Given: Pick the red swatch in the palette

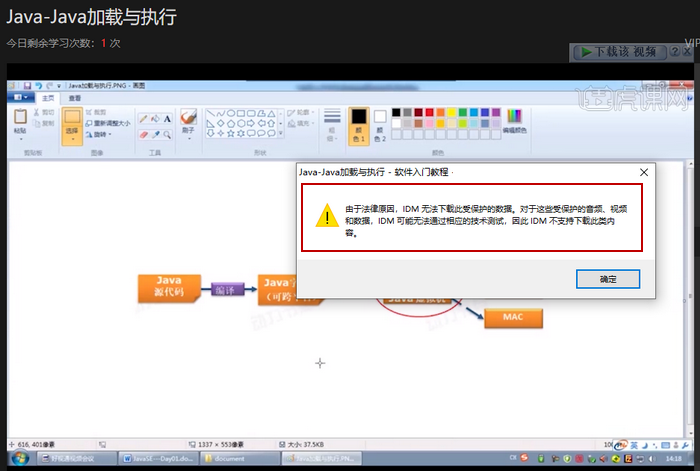Looking at the screenshot, I should click(x=429, y=112).
